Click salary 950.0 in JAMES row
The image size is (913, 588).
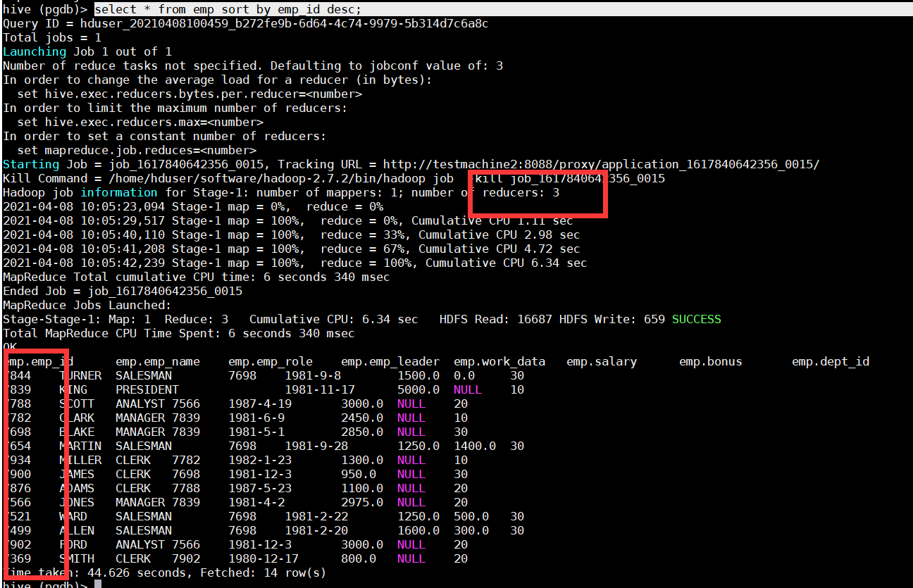point(359,474)
